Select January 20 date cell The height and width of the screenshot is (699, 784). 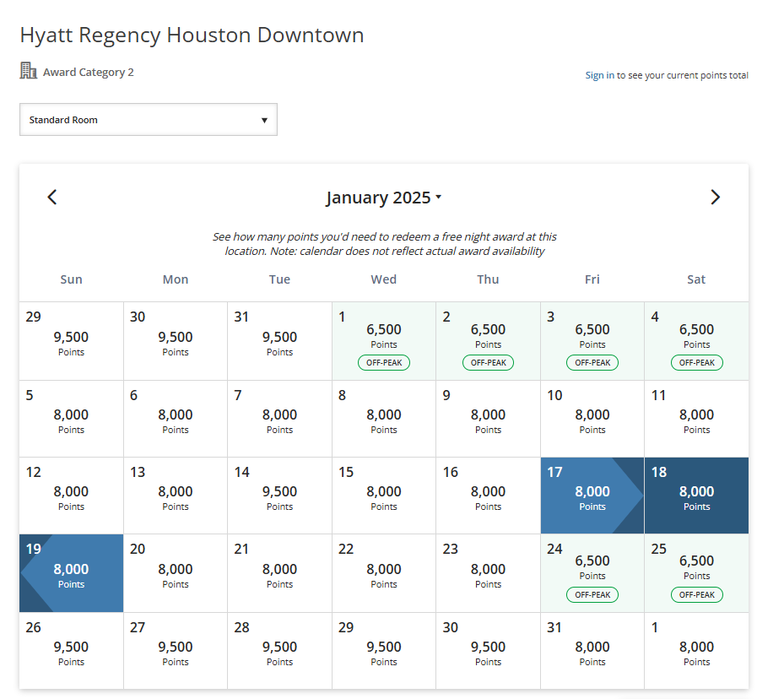coord(176,573)
